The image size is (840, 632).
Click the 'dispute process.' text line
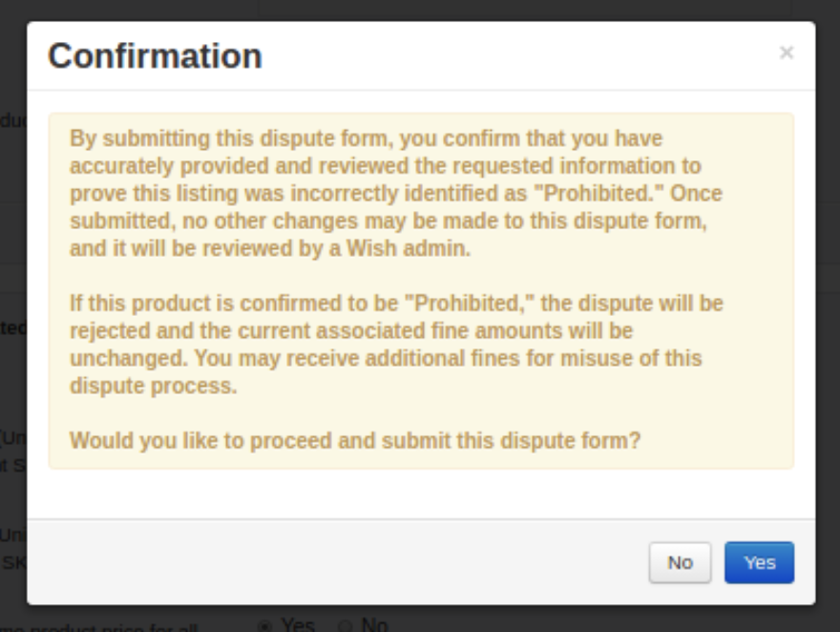tap(153, 387)
